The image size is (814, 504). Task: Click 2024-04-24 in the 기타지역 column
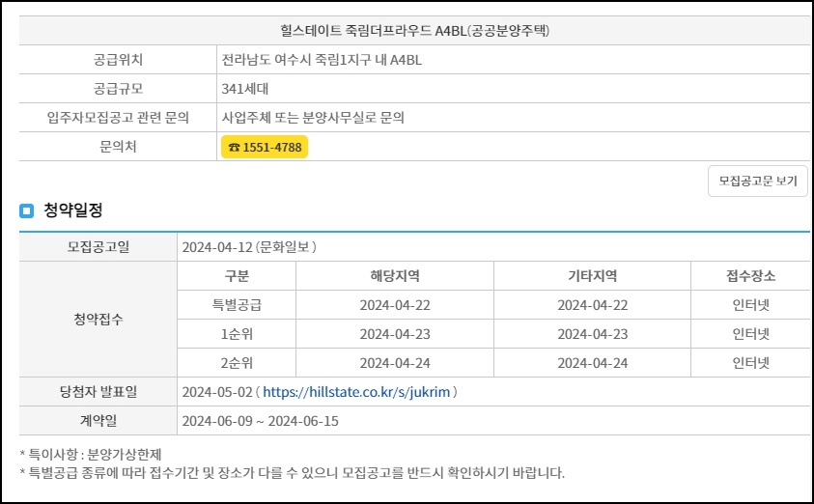[592, 363]
